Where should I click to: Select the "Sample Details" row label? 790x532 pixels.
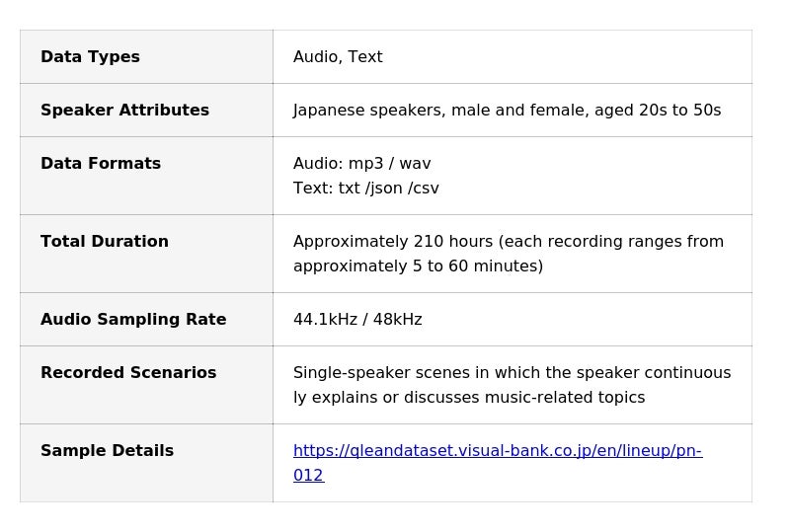click(107, 451)
